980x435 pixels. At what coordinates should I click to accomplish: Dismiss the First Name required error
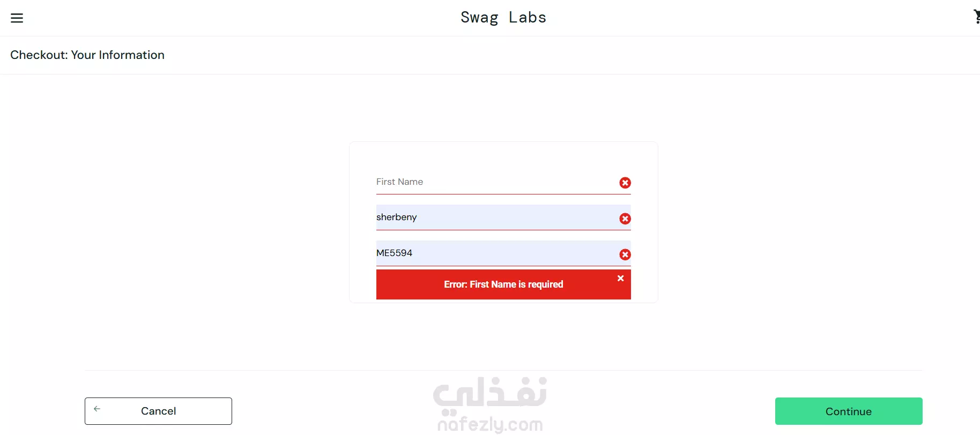620,278
